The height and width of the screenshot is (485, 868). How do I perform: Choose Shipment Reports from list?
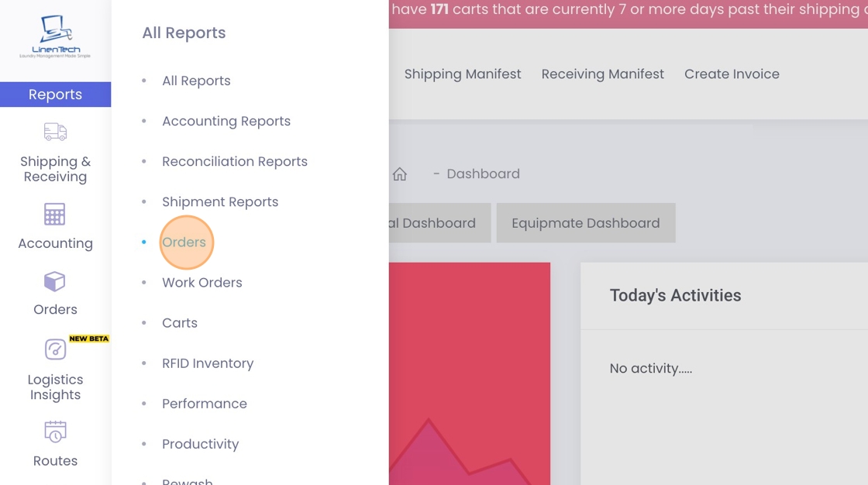point(220,201)
